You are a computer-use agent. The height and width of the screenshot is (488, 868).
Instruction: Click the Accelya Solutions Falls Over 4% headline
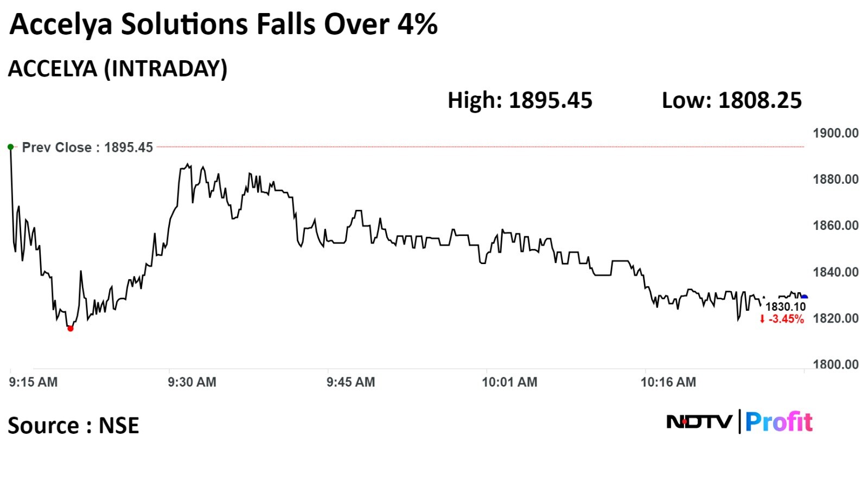pyautogui.click(x=224, y=24)
